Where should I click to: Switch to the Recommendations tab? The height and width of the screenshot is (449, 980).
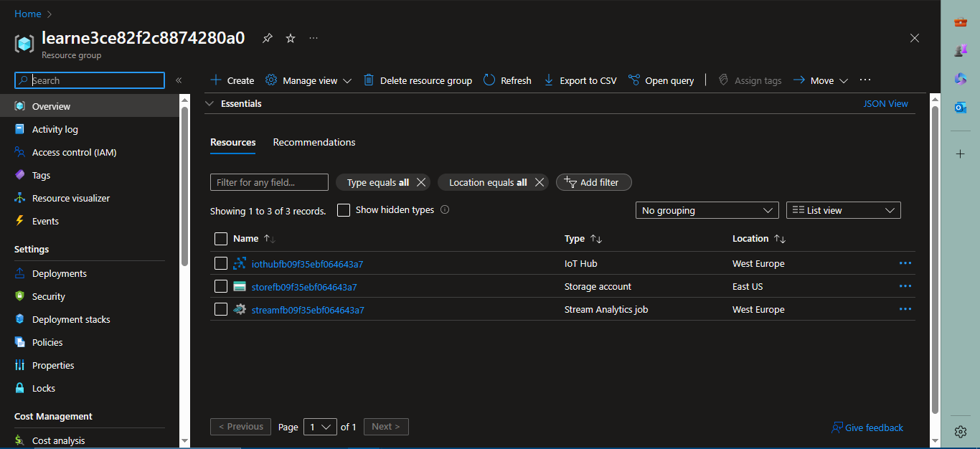[x=314, y=142]
